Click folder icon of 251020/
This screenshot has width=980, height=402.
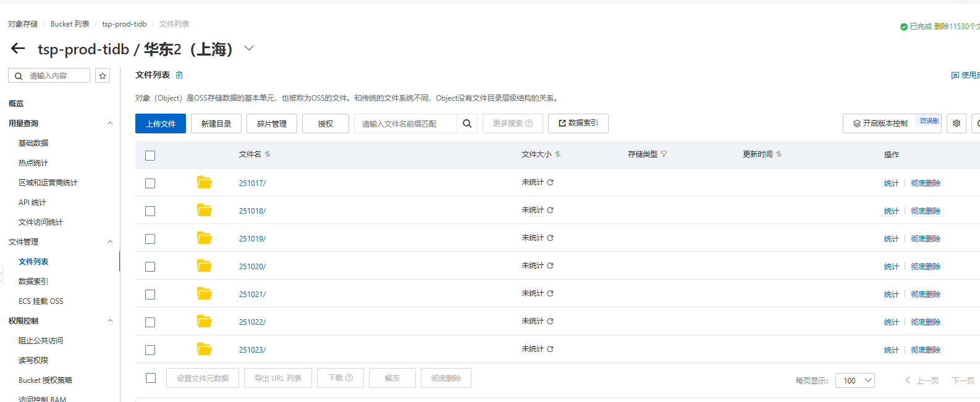(205, 266)
